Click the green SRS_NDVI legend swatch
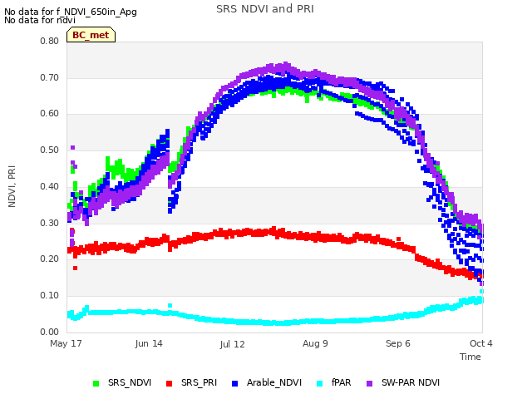532x399 pixels. (96, 383)
